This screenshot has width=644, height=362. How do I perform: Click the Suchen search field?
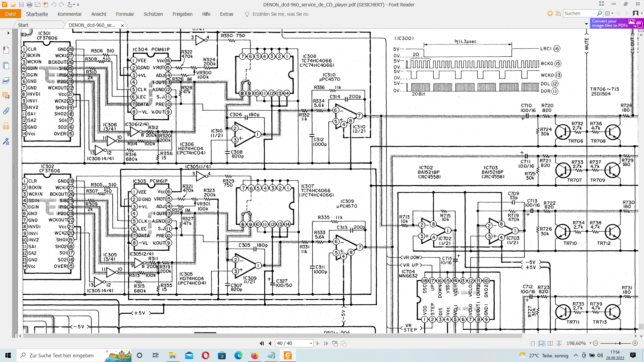[x=580, y=13]
